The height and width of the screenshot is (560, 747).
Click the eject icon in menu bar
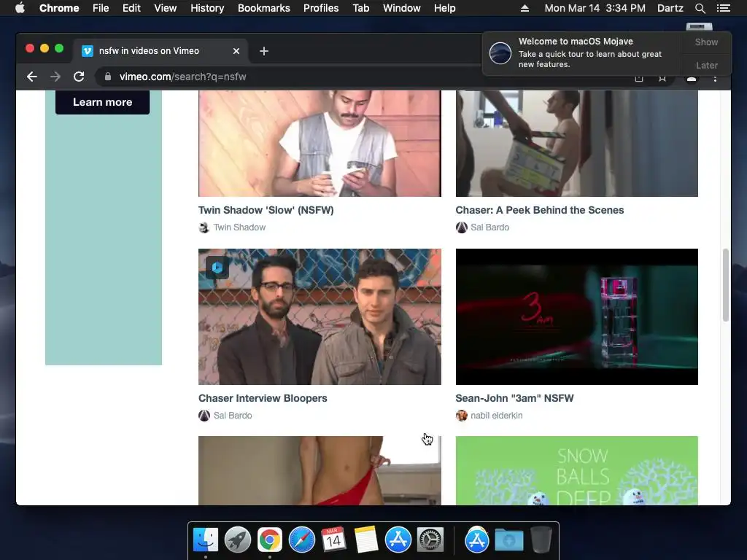(x=525, y=8)
